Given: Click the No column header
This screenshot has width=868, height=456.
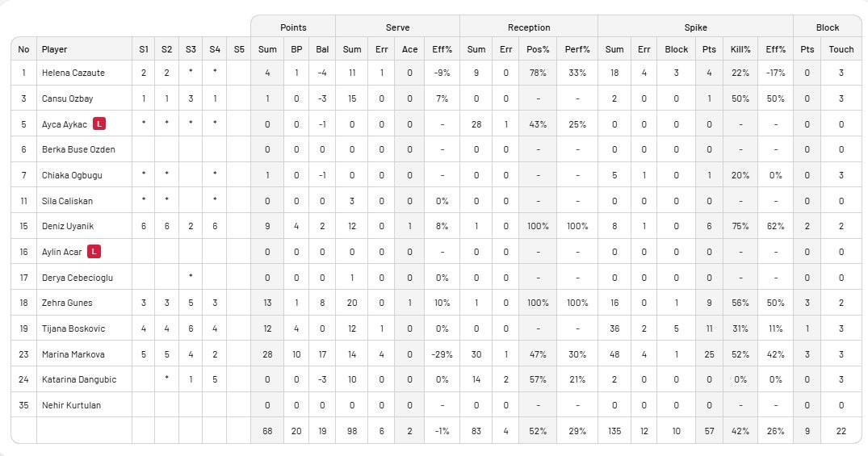Looking at the screenshot, I should point(23,49).
